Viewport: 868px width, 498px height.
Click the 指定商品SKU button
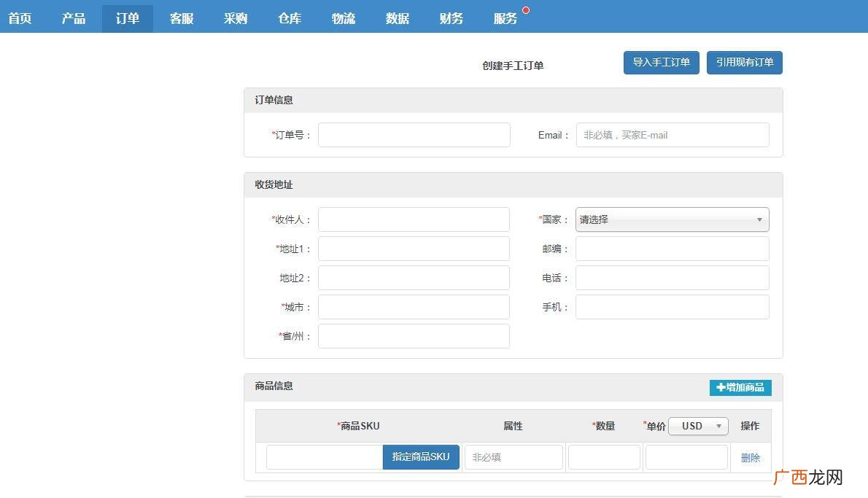[x=421, y=457]
